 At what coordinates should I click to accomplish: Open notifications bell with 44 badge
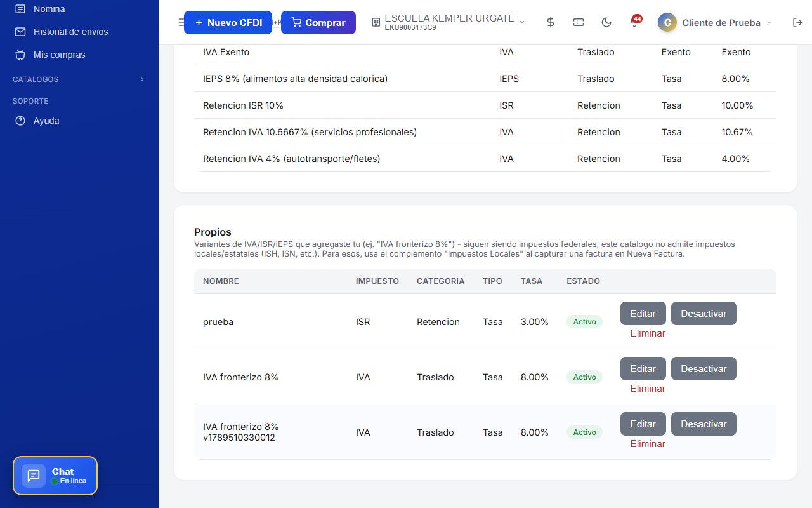634,22
